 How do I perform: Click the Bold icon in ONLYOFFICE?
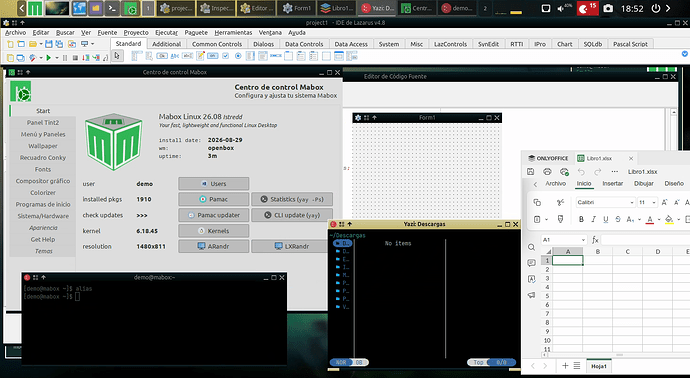coord(581,219)
